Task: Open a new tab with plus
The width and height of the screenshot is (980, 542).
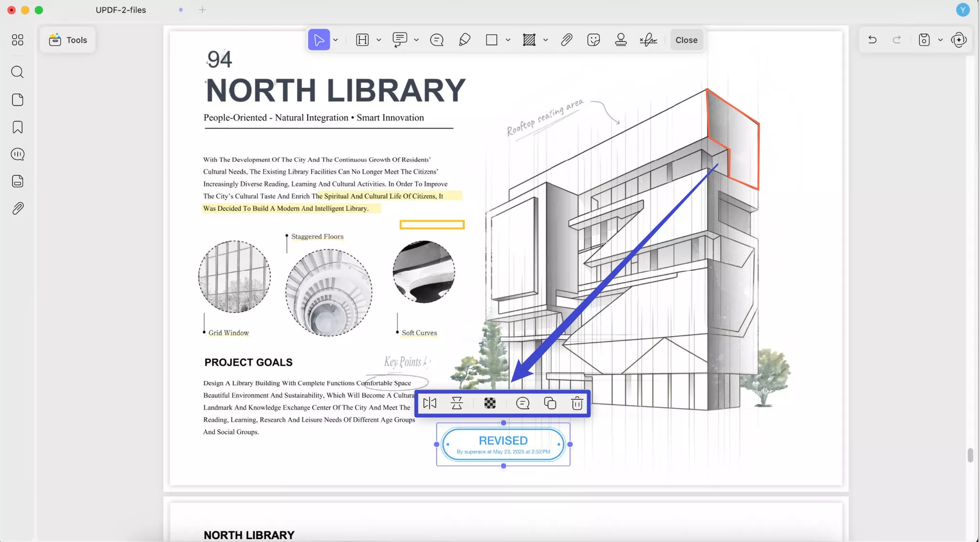Action: pos(202,10)
